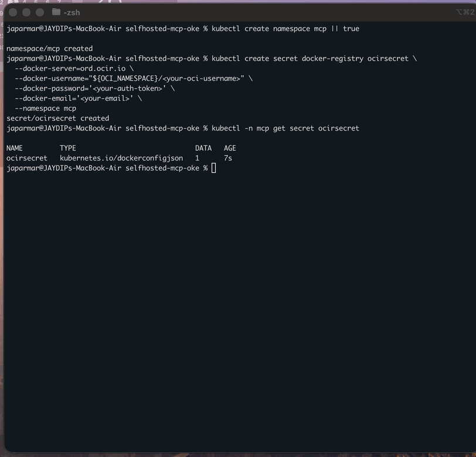Click the NAME column header in the output
This screenshot has height=457, width=476.
click(14, 148)
